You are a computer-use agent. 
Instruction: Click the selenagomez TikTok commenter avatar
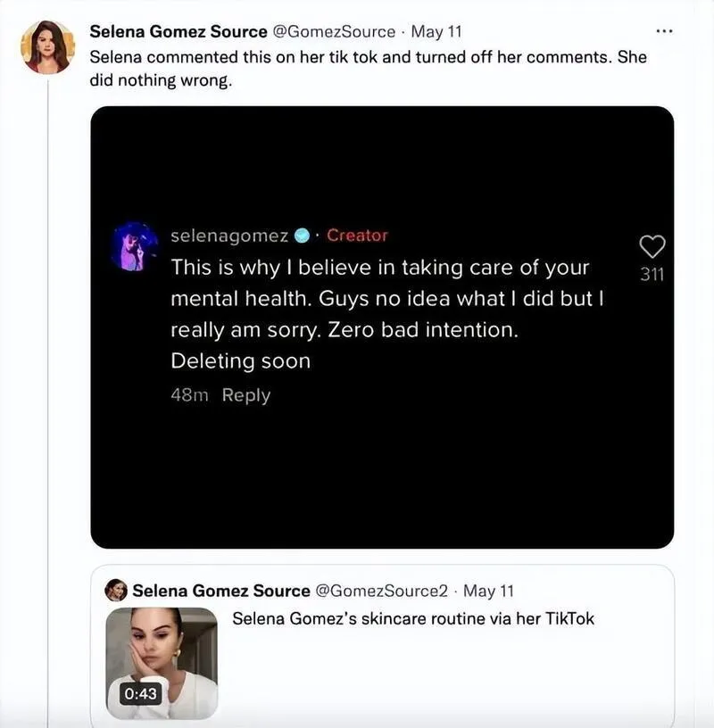pos(134,246)
